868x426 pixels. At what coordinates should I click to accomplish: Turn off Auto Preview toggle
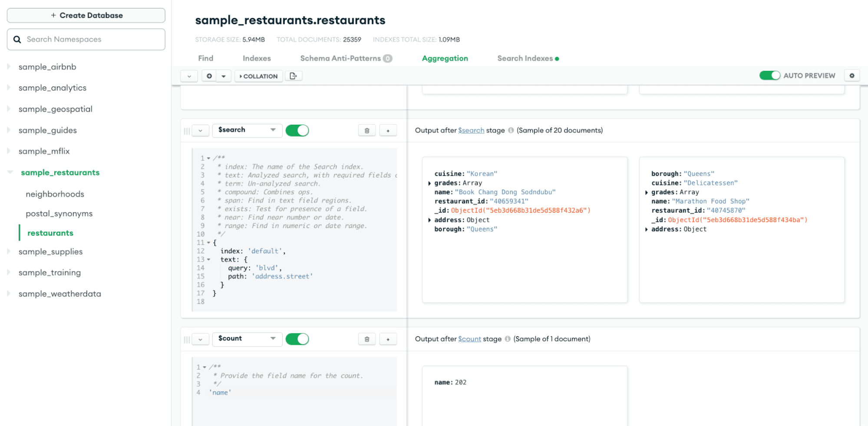pos(769,76)
